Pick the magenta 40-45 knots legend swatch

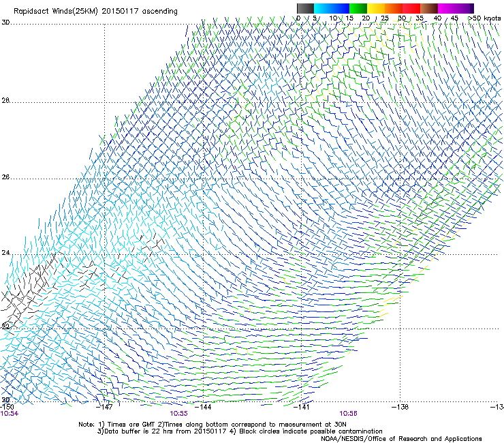[447, 8]
